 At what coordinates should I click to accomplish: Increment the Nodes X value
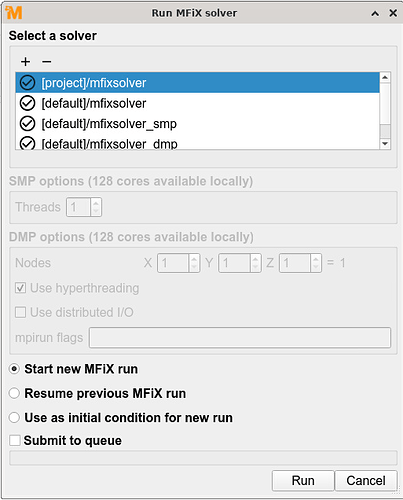194,259
